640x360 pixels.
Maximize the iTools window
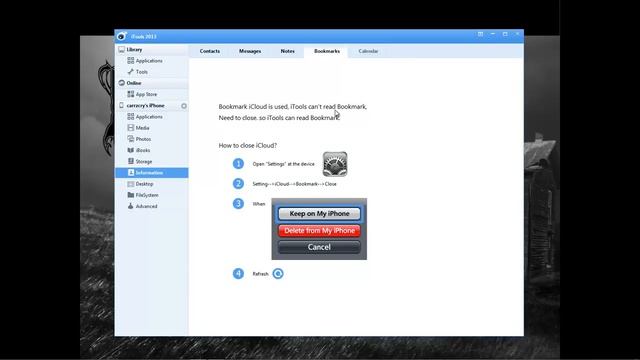(505, 34)
